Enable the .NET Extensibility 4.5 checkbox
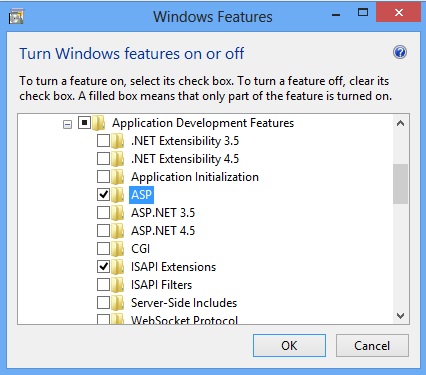This screenshot has height=375, width=426. [103, 159]
